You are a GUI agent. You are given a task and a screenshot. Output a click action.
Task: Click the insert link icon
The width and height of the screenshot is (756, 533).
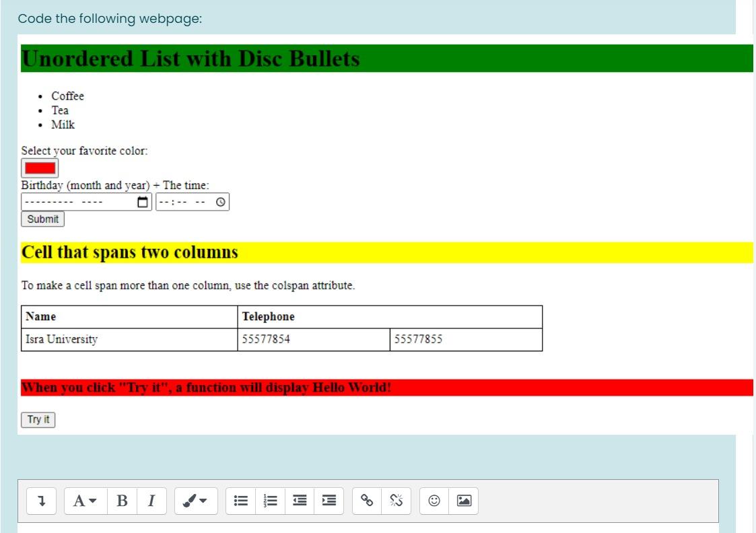tap(367, 501)
